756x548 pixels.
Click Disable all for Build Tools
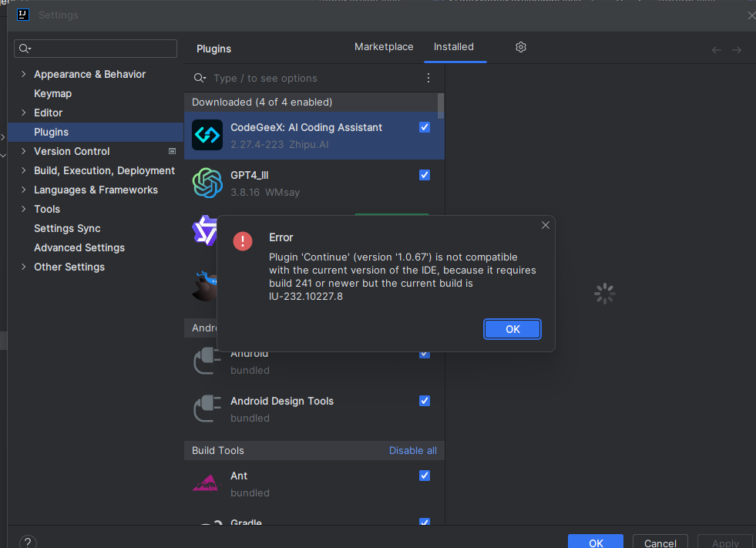point(413,451)
